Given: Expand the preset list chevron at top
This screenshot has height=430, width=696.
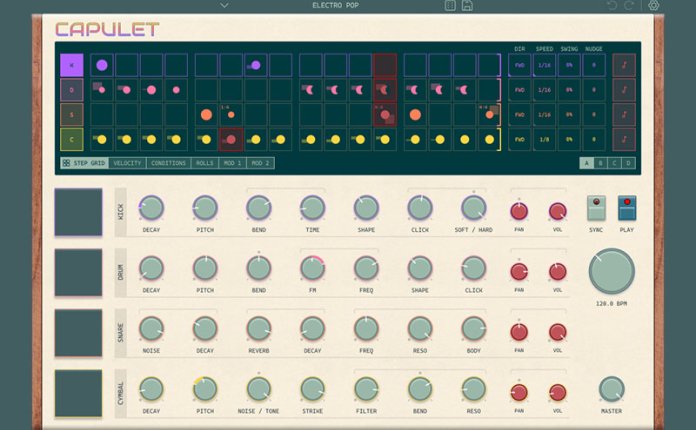Looking at the screenshot, I should coord(225,5).
